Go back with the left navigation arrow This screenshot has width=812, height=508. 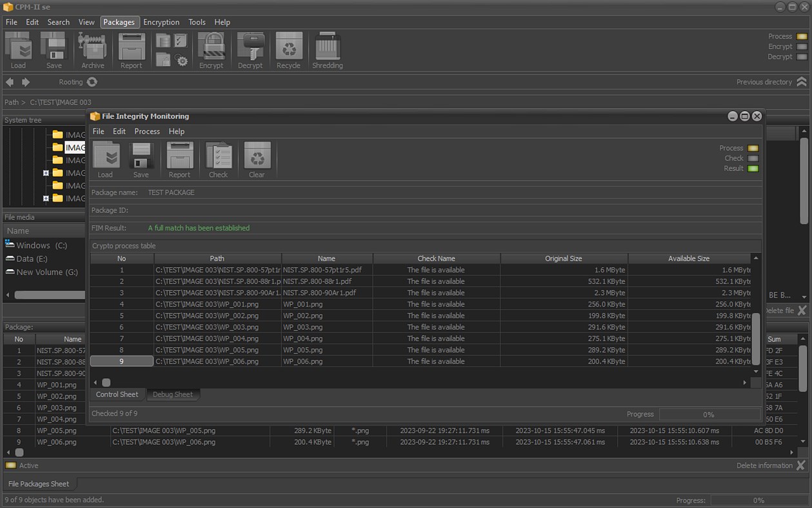[x=10, y=82]
